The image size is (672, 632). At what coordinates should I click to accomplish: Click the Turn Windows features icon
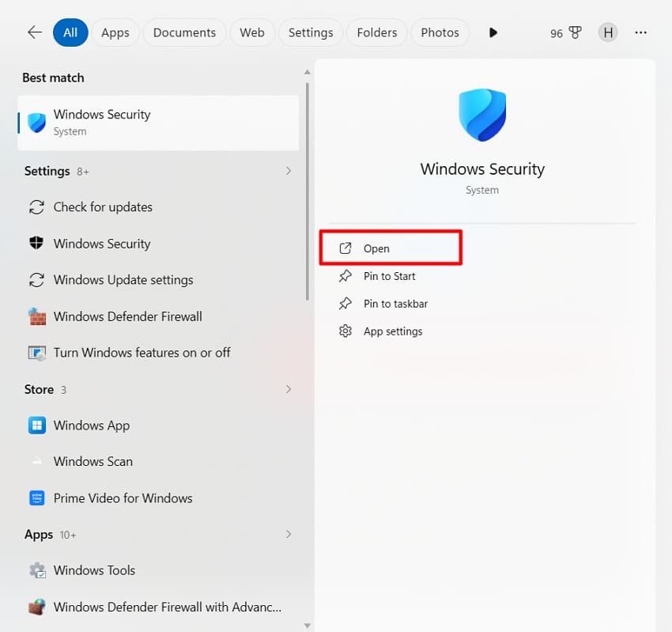(x=37, y=353)
